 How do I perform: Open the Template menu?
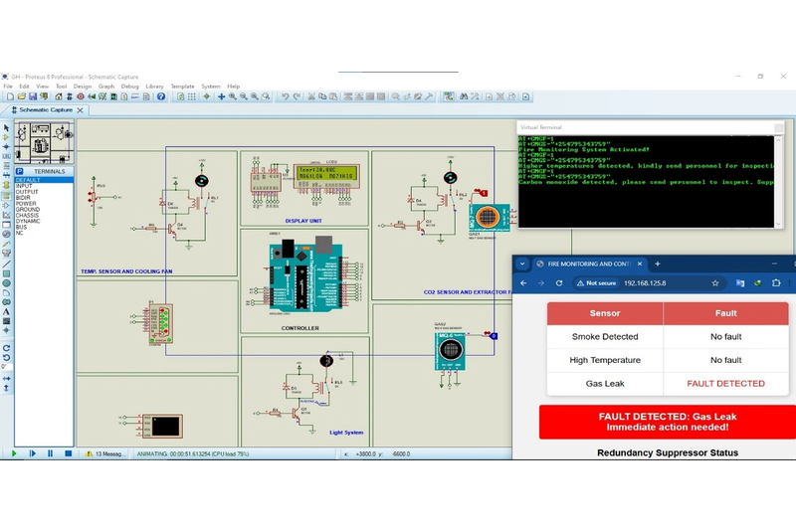pyautogui.click(x=183, y=87)
